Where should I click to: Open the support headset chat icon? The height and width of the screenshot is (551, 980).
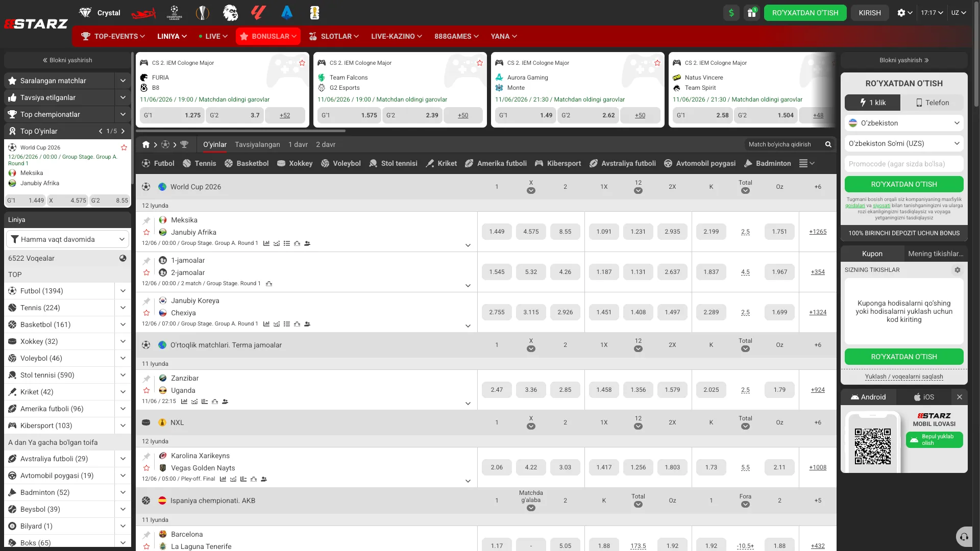[964, 537]
